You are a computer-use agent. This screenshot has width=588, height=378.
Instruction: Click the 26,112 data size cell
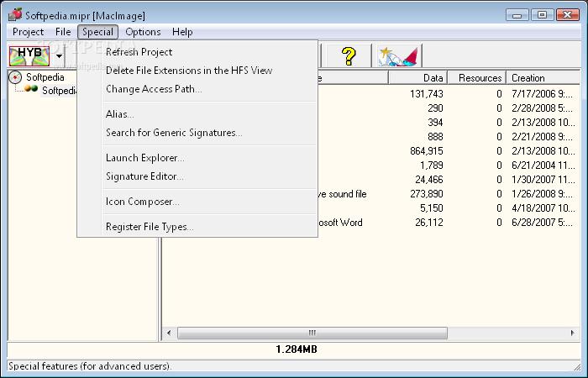coord(429,223)
